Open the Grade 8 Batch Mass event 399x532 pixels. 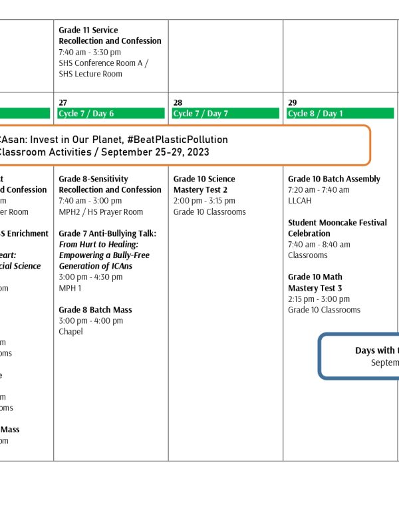click(x=95, y=309)
